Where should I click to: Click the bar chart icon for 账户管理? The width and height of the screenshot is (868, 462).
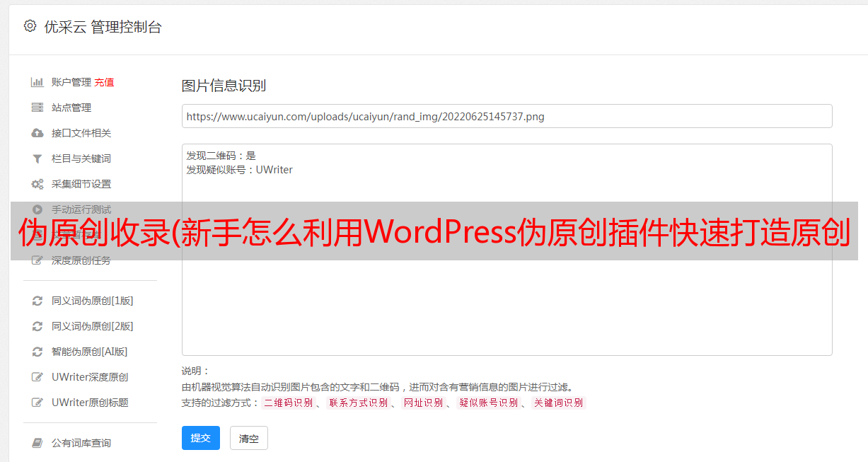(37, 82)
